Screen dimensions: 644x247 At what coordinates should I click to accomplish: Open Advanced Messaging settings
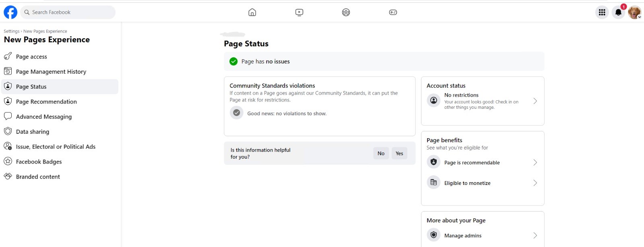pyautogui.click(x=60, y=116)
